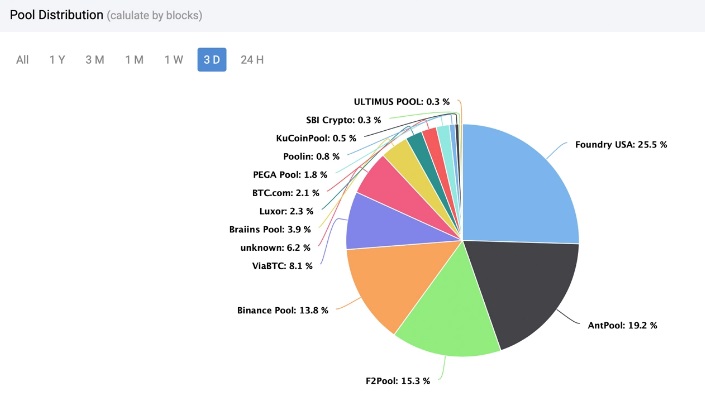The image size is (705, 394).
Task: Switch to 1 W time range
Action: click(x=174, y=60)
